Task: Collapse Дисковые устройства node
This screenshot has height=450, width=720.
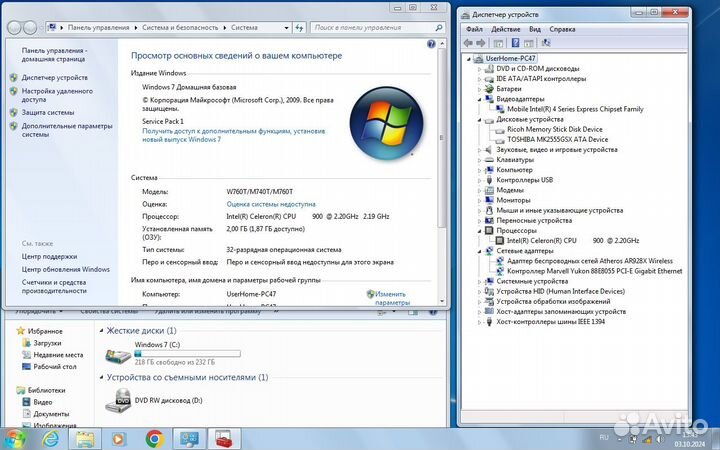Action: coord(479,119)
